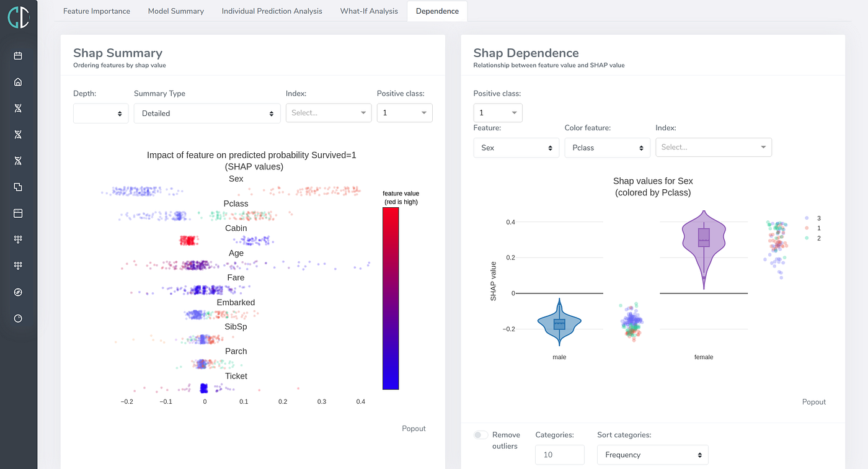Toggle Pclass 3 legend entry in dependence plot
868x469 pixels.
813,218
